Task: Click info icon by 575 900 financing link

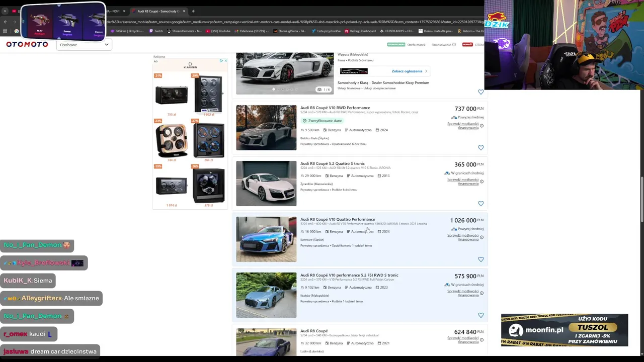Action: point(481,293)
